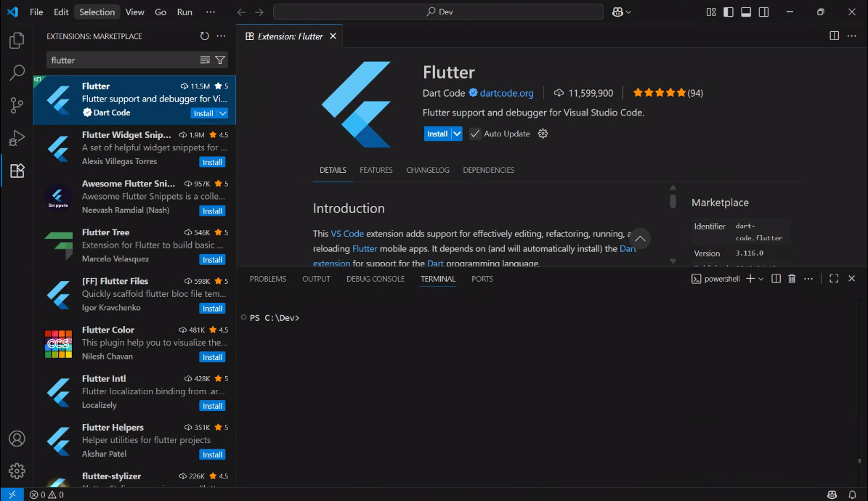The height and width of the screenshot is (501, 868).
Task: Focus the extensions search field
Action: 123,60
